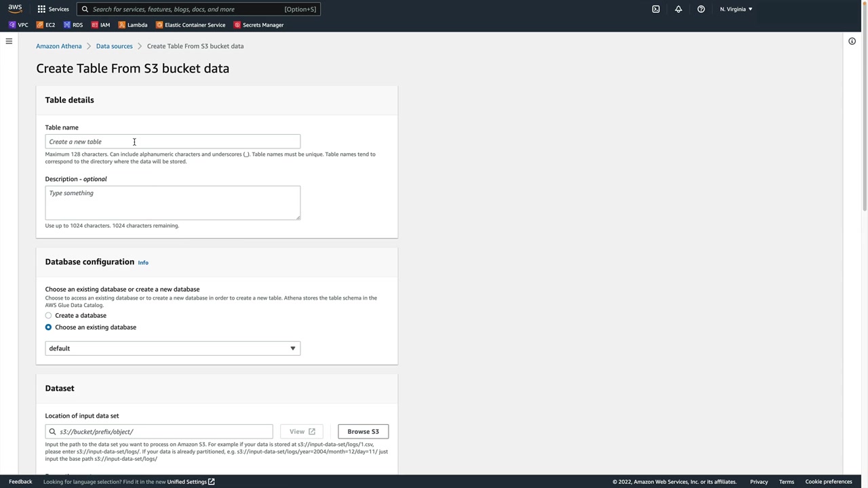This screenshot has width=868, height=488.
Task: Open the notifications bell
Action: point(678,9)
